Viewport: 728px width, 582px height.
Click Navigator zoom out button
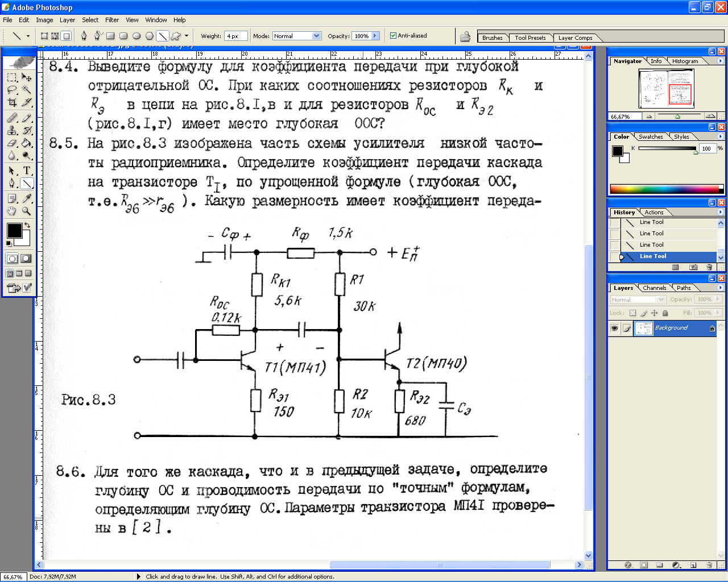650,117
